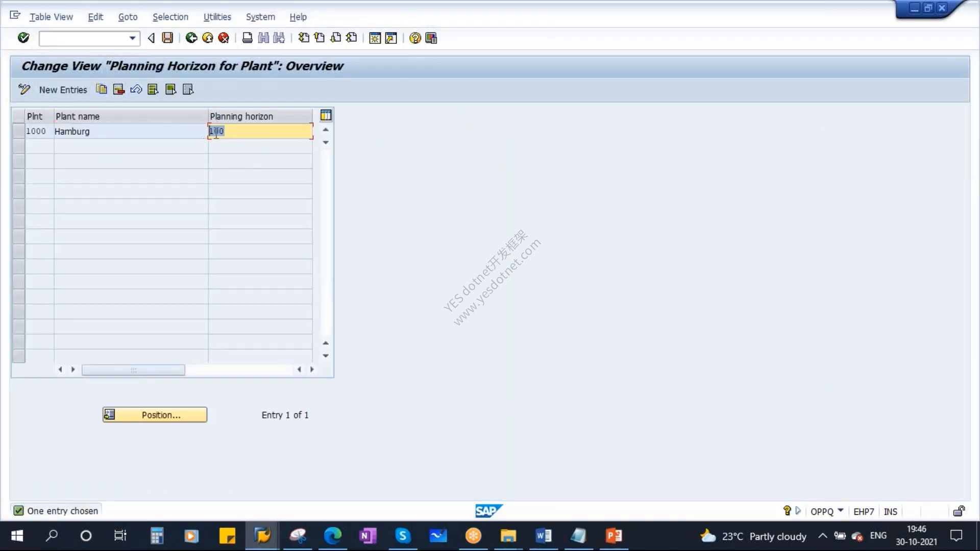Click the table's bottom scroll down arrow
Image resolution: width=980 pixels, height=551 pixels.
click(x=326, y=356)
